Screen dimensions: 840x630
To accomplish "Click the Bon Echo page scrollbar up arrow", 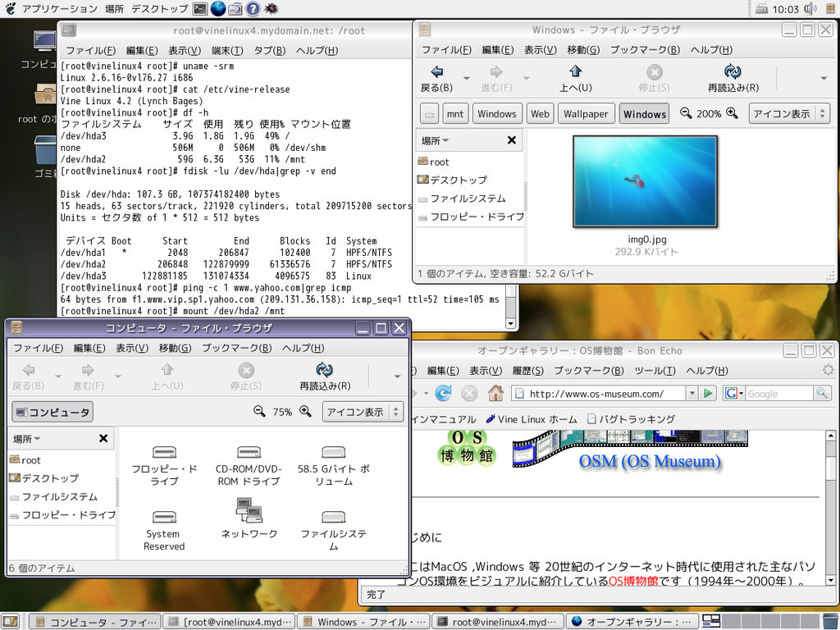I will click(831, 436).
